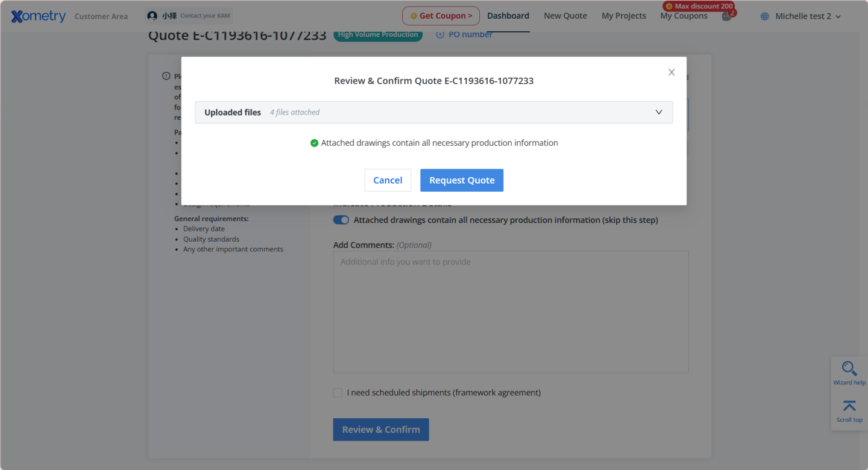
Task: Click Cancel in the dialog
Action: click(x=388, y=180)
